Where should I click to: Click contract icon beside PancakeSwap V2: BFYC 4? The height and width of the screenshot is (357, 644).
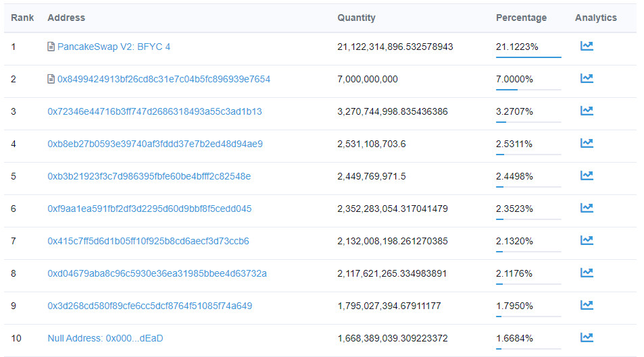pos(51,47)
